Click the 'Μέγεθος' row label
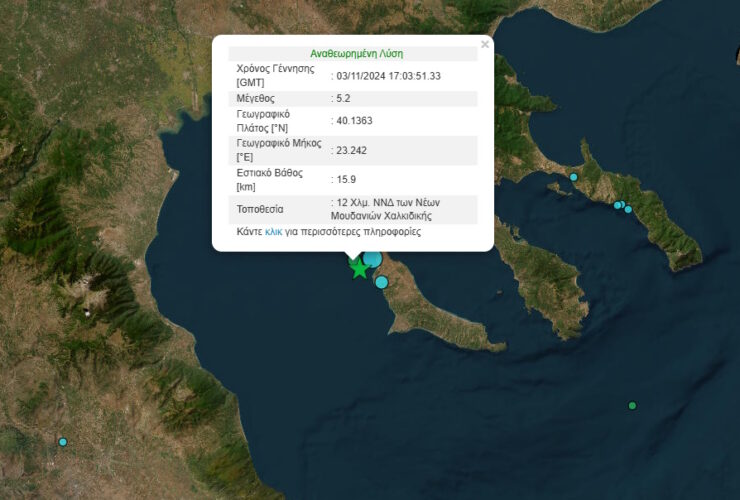740x500 pixels. click(257, 99)
